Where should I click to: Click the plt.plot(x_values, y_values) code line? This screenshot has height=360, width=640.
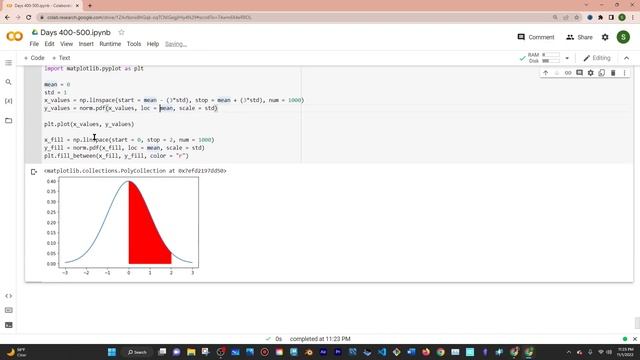click(89, 124)
